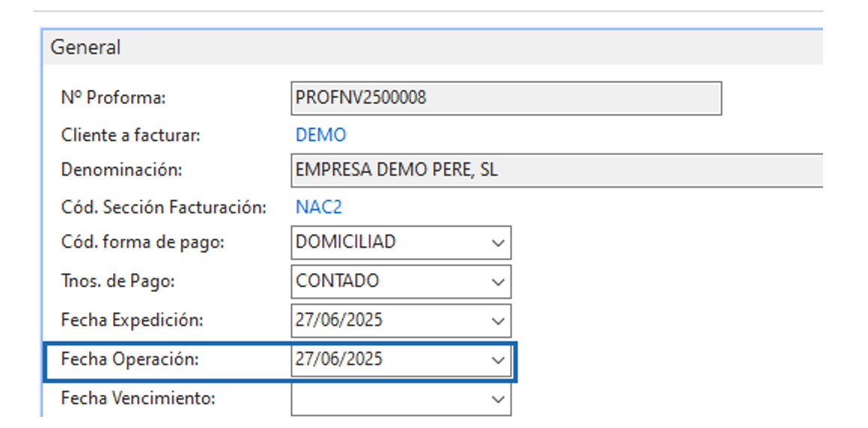868x428 pixels.
Task: Click the DOMICILIAD payment method text
Action: [x=345, y=242]
